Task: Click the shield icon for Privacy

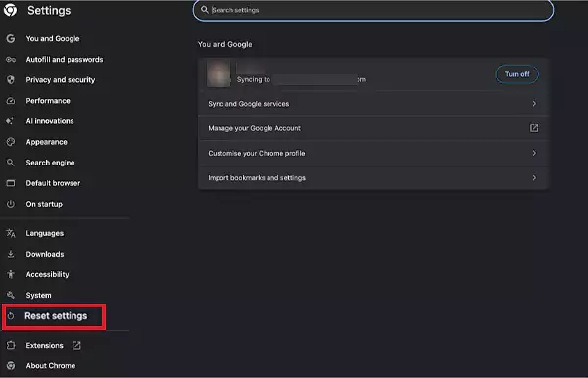Action: pyautogui.click(x=11, y=79)
